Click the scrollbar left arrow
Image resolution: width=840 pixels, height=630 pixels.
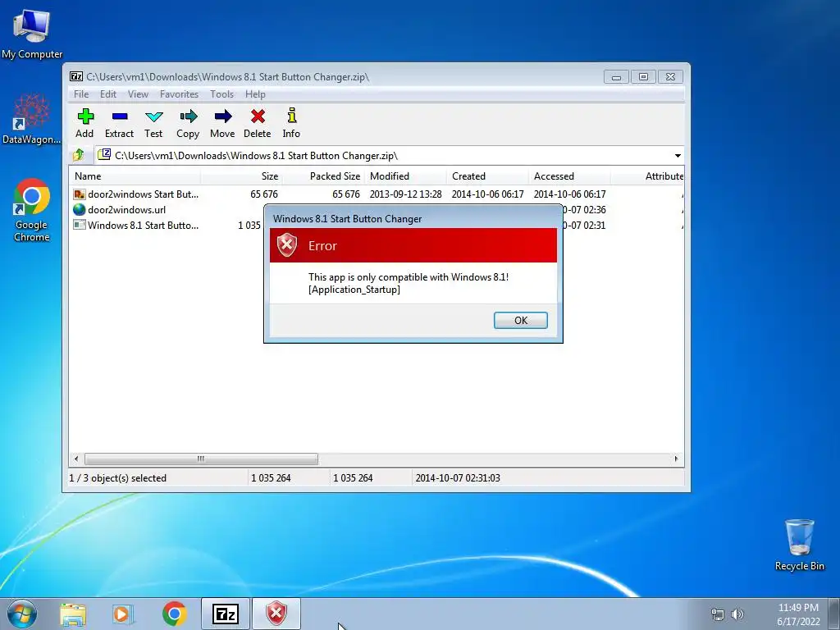tap(76, 459)
